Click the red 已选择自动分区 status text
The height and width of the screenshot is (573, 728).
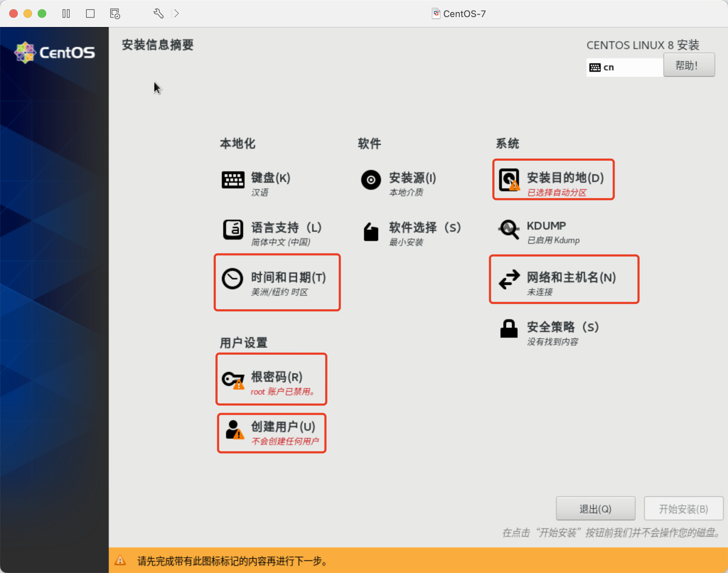pyautogui.click(x=557, y=193)
